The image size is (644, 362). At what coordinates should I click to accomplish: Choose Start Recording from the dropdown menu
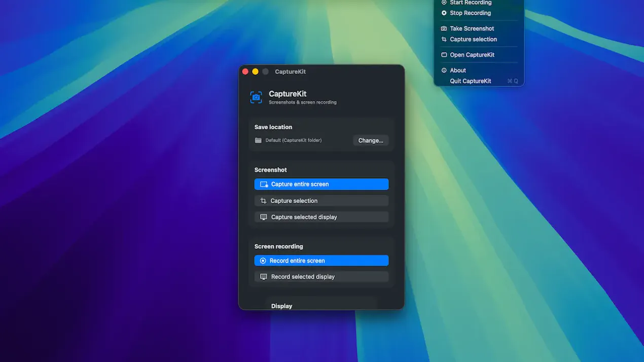[479, 3]
